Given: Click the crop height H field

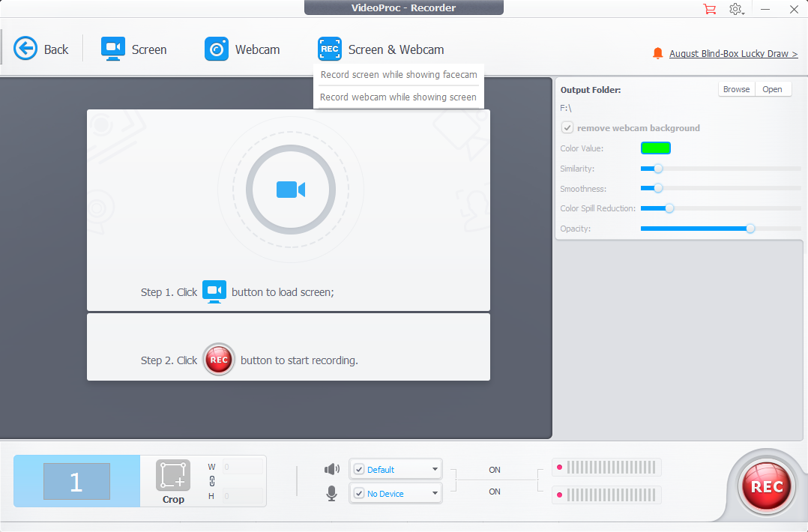Looking at the screenshot, I should pyautogui.click(x=243, y=496).
